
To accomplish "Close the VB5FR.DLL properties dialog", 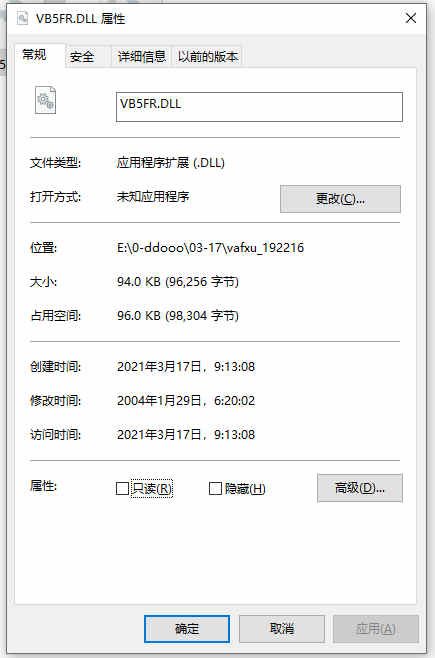I will [x=411, y=18].
